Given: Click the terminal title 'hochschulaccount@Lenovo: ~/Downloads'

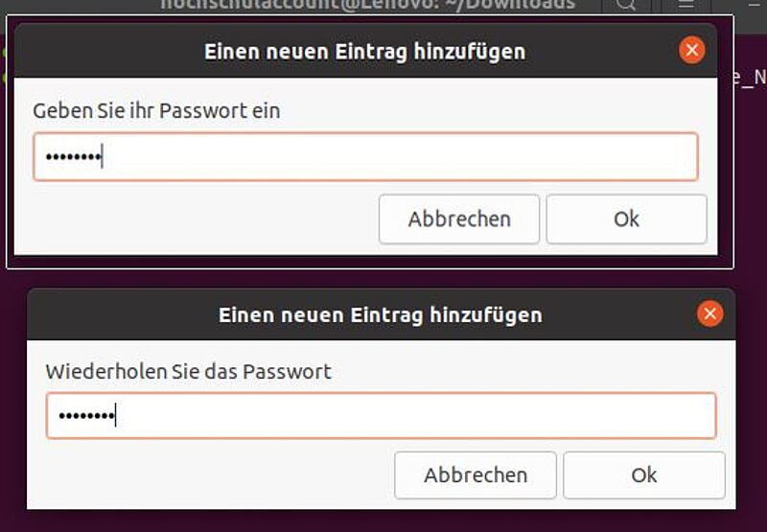Looking at the screenshot, I should [x=368, y=5].
